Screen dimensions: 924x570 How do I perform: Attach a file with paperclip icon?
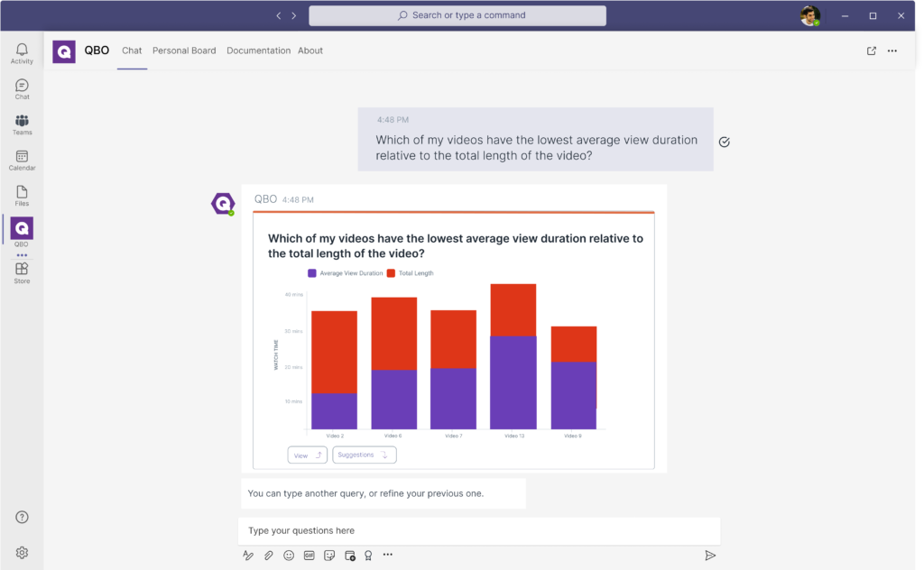(268, 556)
